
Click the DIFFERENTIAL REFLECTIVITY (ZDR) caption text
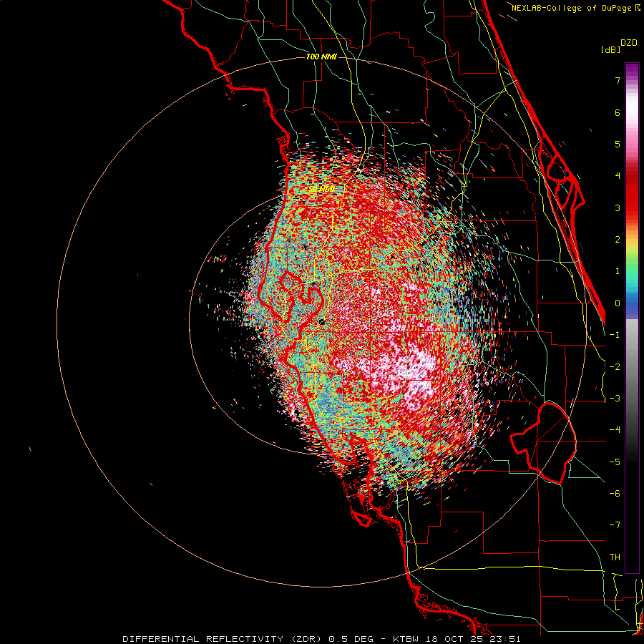(x=223, y=639)
